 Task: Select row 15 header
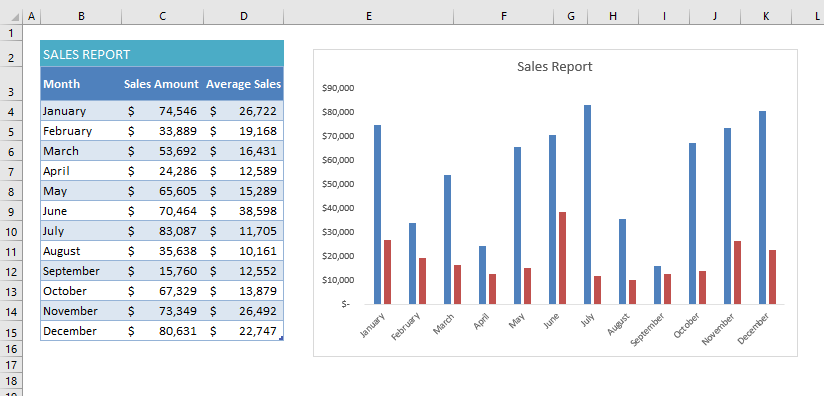coord(12,331)
